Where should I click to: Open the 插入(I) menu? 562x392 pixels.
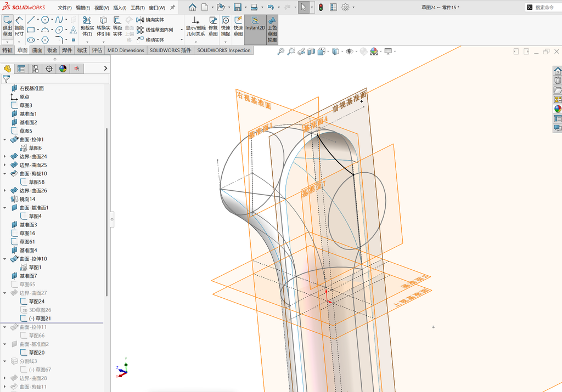coord(120,8)
